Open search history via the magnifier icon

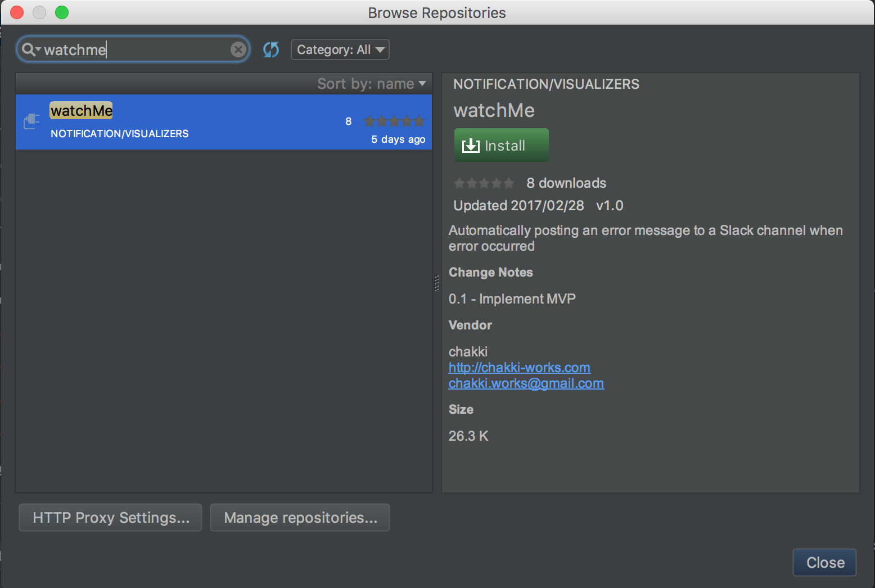[30, 49]
